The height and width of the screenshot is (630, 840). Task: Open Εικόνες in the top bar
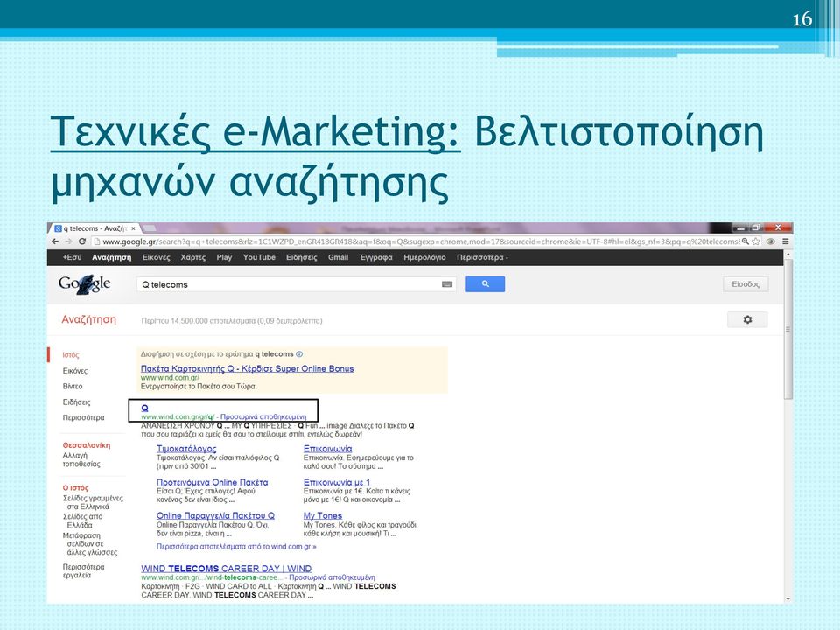pyautogui.click(x=157, y=257)
